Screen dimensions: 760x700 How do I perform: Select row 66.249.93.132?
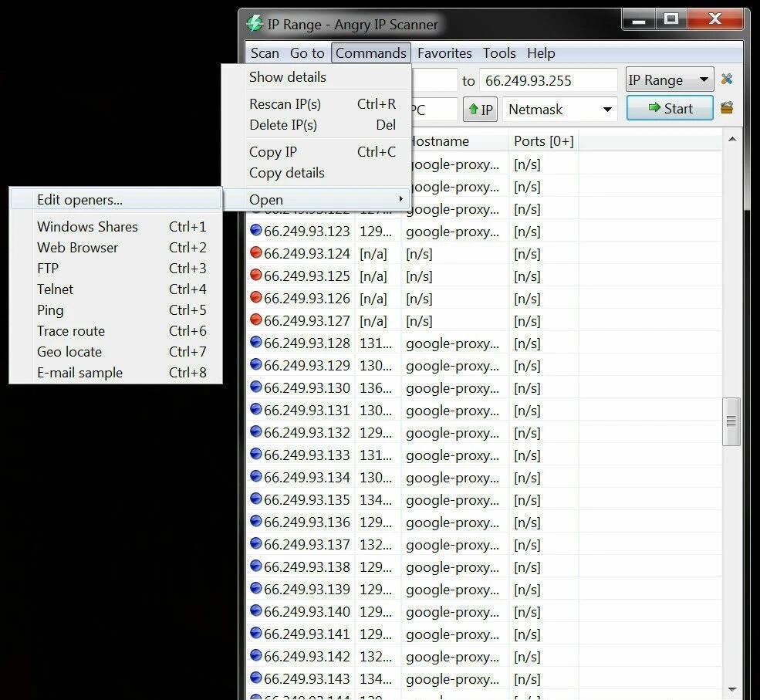pyautogui.click(x=484, y=433)
